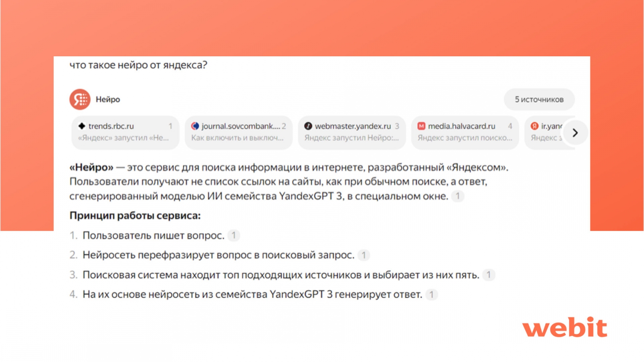Click the list item "Пользователь пишет вопрос."

coord(153,235)
